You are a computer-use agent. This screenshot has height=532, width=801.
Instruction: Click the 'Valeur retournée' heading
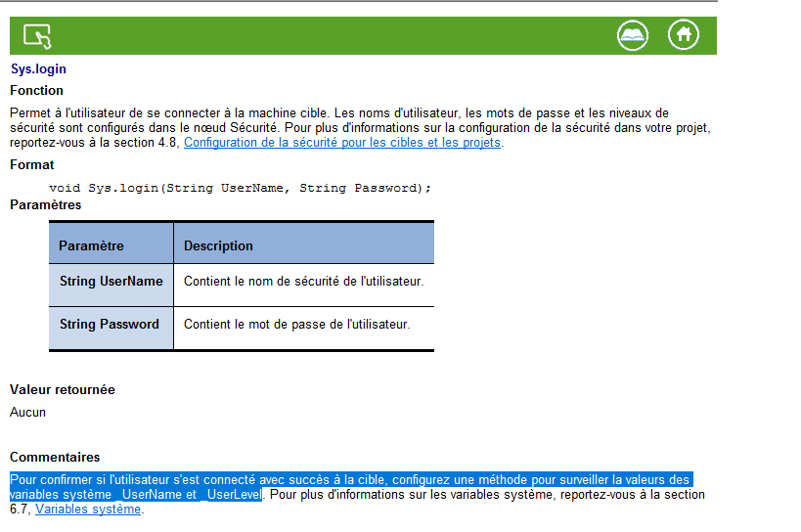click(x=63, y=390)
